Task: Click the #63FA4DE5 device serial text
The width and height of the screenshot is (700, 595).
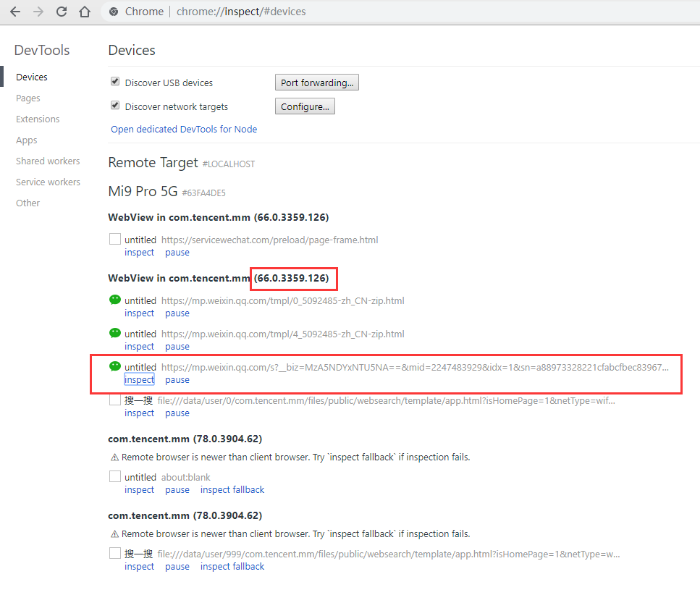Action: (204, 193)
